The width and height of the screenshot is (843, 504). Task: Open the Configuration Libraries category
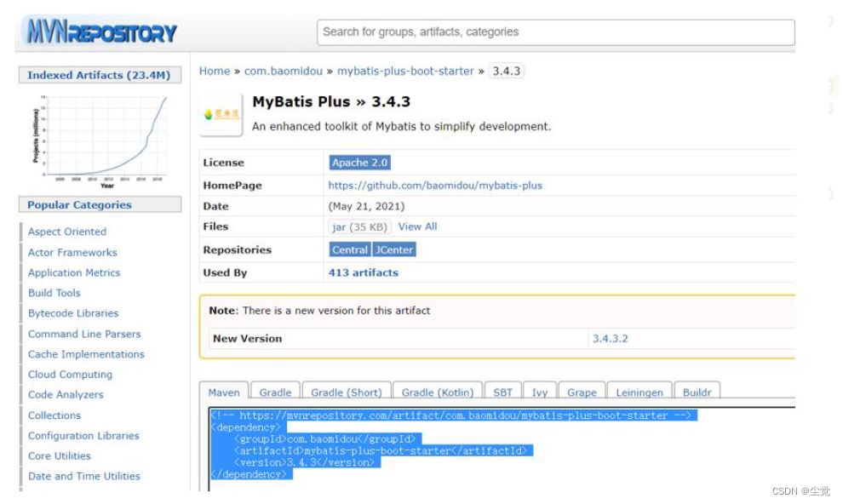click(83, 436)
